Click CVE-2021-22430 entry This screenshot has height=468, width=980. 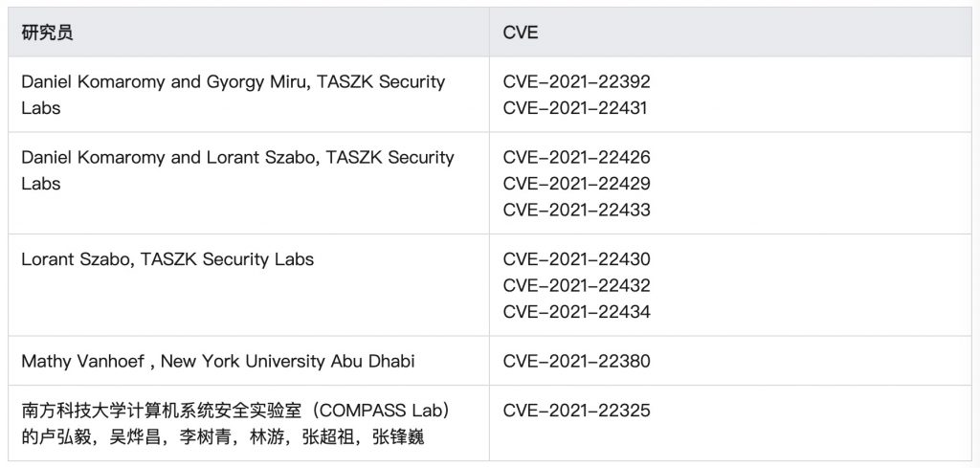[576, 259]
